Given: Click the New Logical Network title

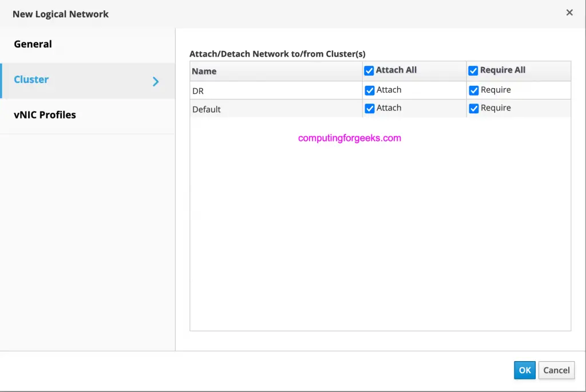Looking at the screenshot, I should click(61, 14).
